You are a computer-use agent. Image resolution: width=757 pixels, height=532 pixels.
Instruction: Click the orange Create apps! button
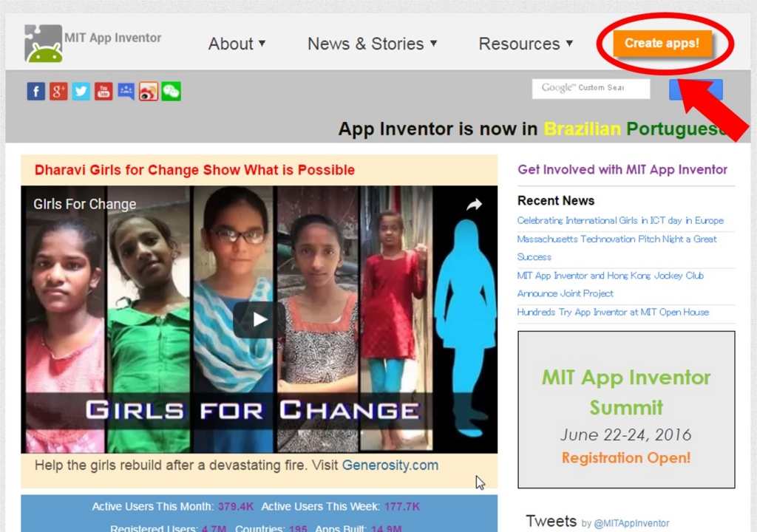[662, 44]
